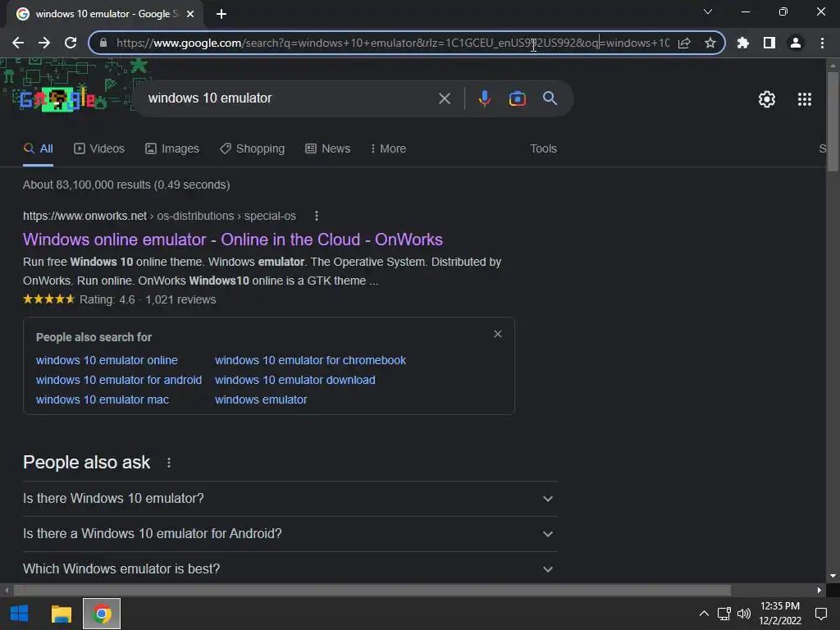
Task: Search windows 10 emulator online
Action: (x=107, y=361)
